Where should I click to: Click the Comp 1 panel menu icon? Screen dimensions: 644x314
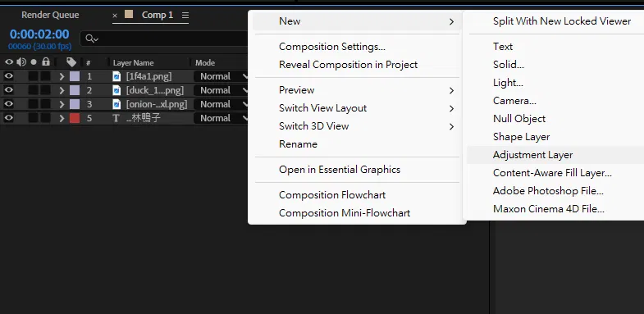tap(185, 16)
